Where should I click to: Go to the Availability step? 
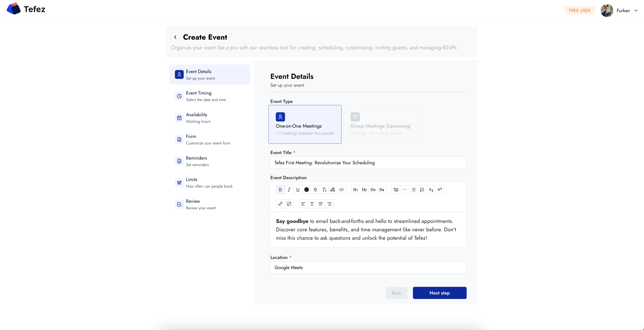209,118
